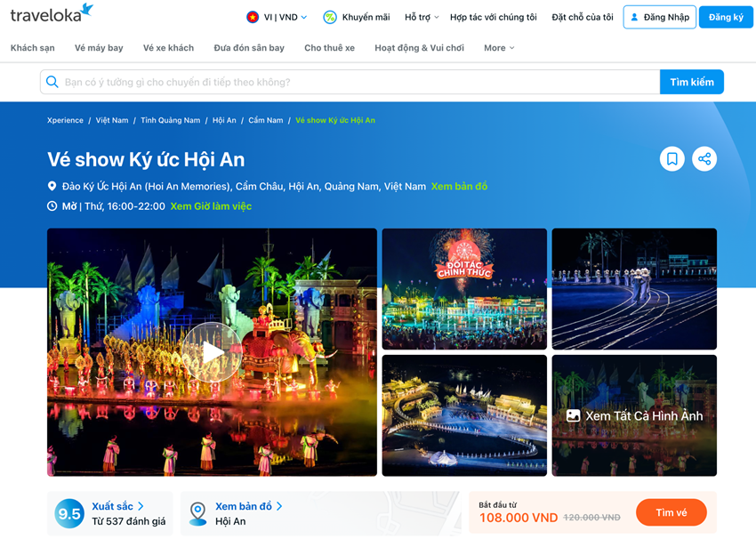This screenshot has width=756, height=539.
Task: Open the Đối tác chính thức fireworks photo
Action: [464, 289]
